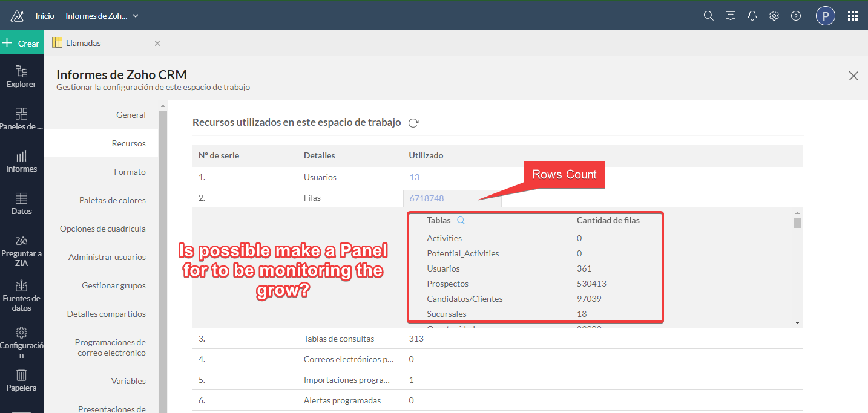Open the search magnifier in top bar
The height and width of the screenshot is (413, 868).
coord(708,16)
